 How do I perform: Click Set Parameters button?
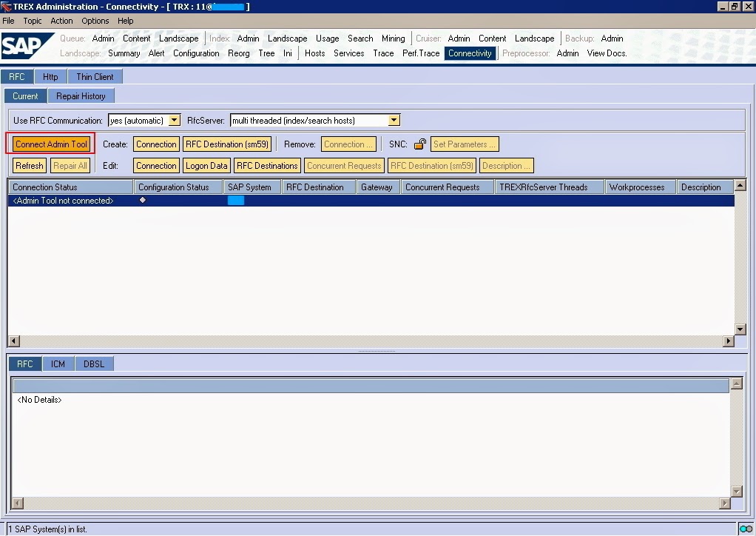[x=465, y=144]
